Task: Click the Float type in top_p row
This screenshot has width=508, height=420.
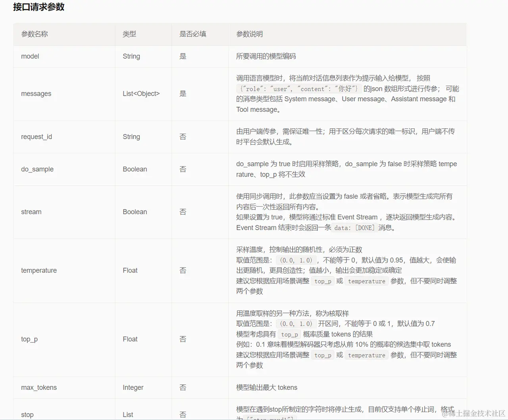Action: point(130,339)
